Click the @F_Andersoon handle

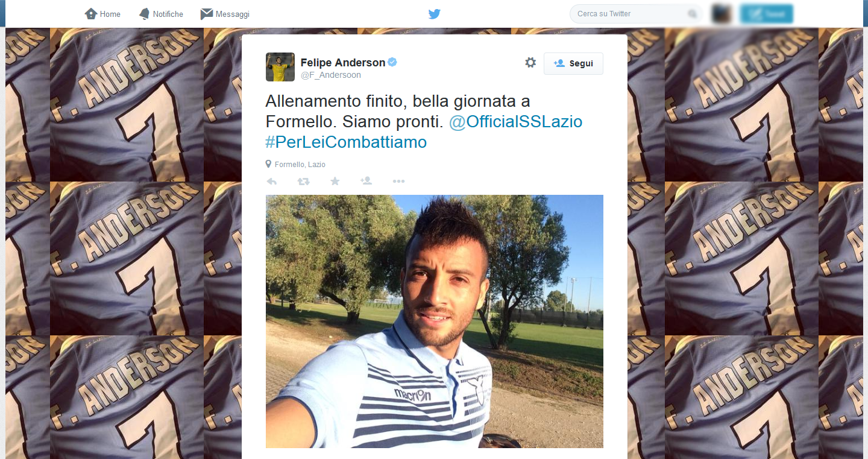(x=331, y=75)
